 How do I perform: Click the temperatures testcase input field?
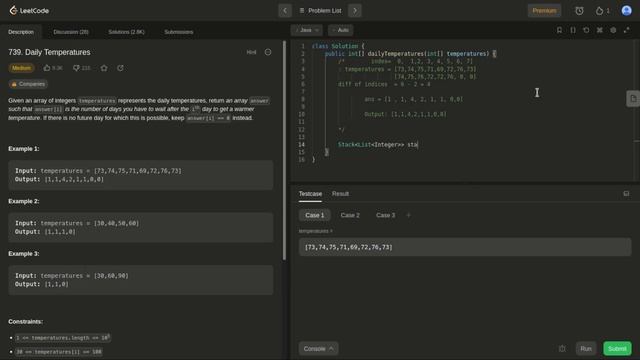point(465,247)
